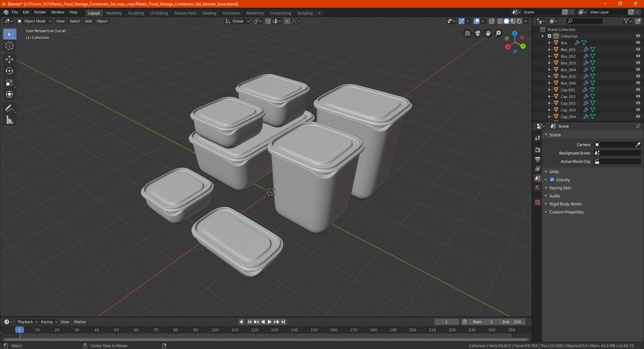This screenshot has width=644, height=349.
Task: Play animation in reverse
Action: 263,322
